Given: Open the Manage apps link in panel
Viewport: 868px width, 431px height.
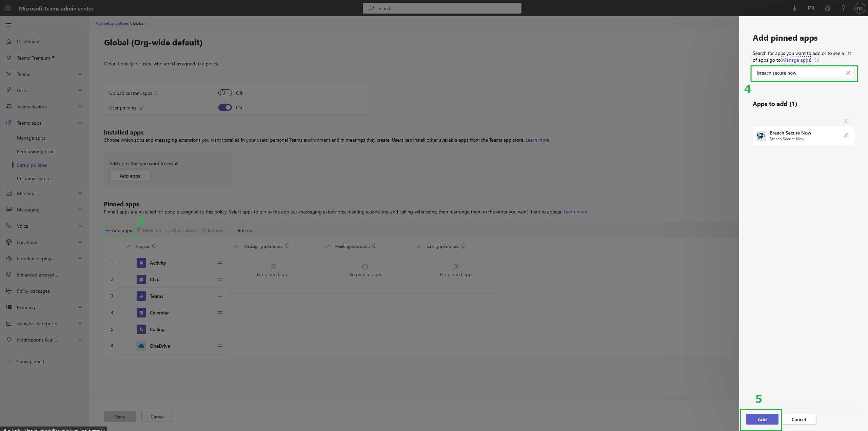Looking at the screenshot, I should (x=796, y=60).
